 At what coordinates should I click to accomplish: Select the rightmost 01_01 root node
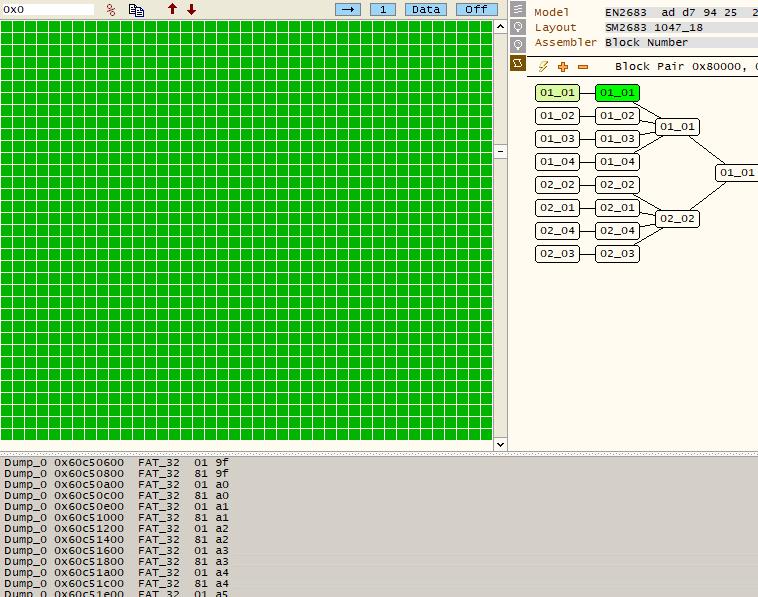pos(737,173)
